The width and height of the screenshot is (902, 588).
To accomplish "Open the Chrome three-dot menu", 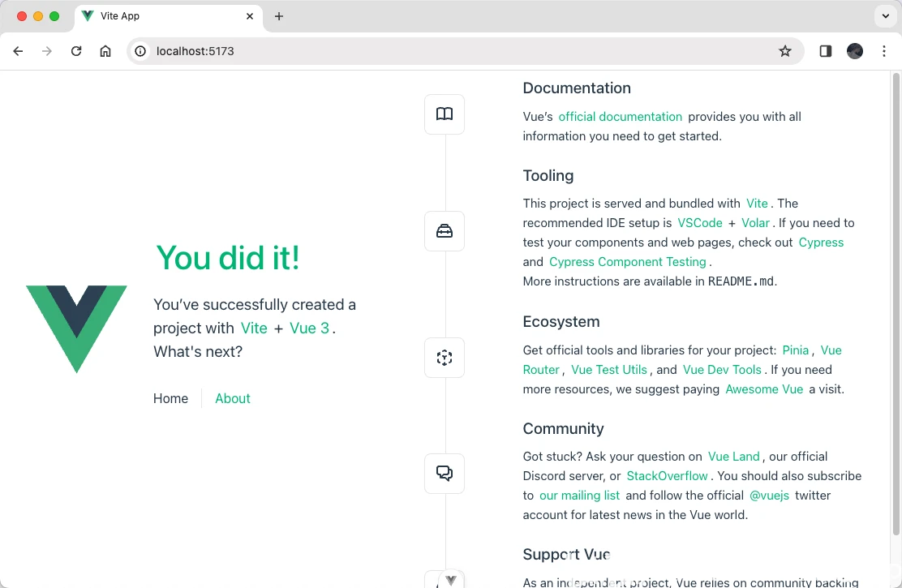I will (x=883, y=51).
